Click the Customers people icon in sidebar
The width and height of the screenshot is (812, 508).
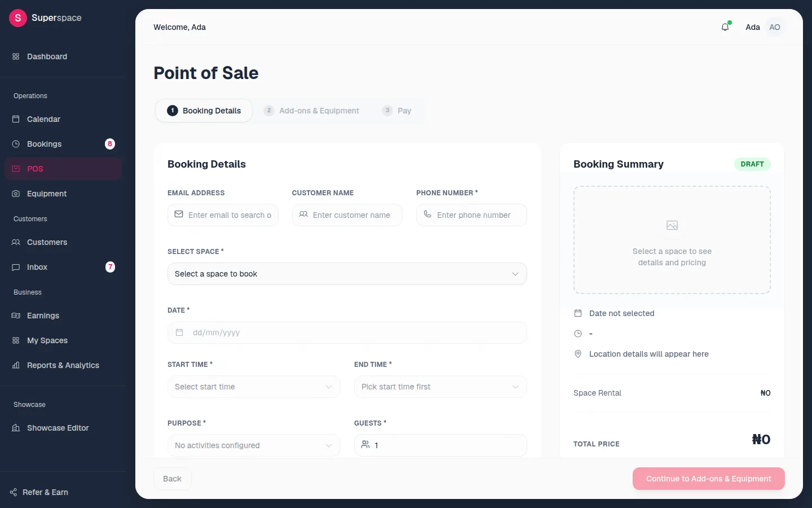[16, 242]
